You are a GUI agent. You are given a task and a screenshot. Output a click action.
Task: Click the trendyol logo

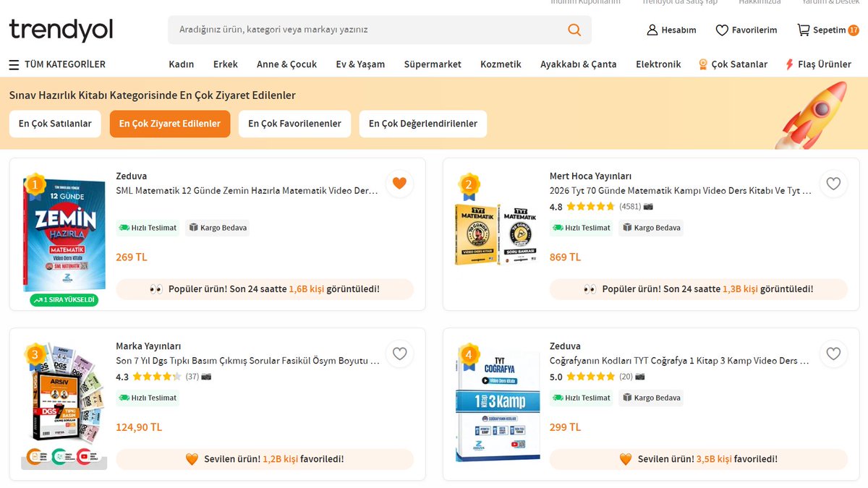pos(61,30)
